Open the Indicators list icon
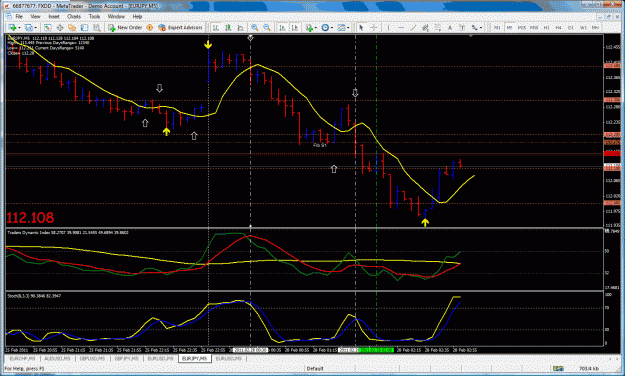This screenshot has height=376, width=625. pos(309,28)
